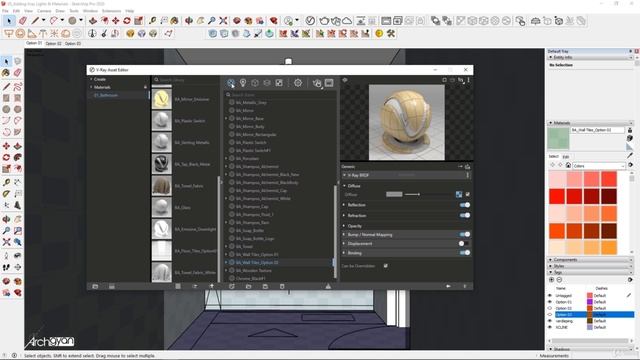Open the Extensions menu
Image resolution: width=640 pixels, height=360 pixels.
(x=111, y=11)
